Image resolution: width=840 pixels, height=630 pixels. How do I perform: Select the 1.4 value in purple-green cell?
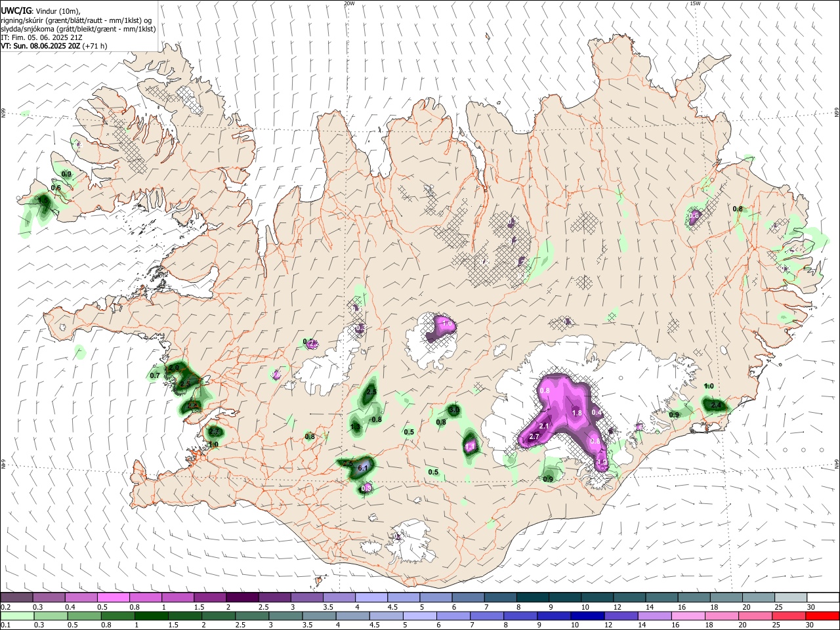[470, 446]
